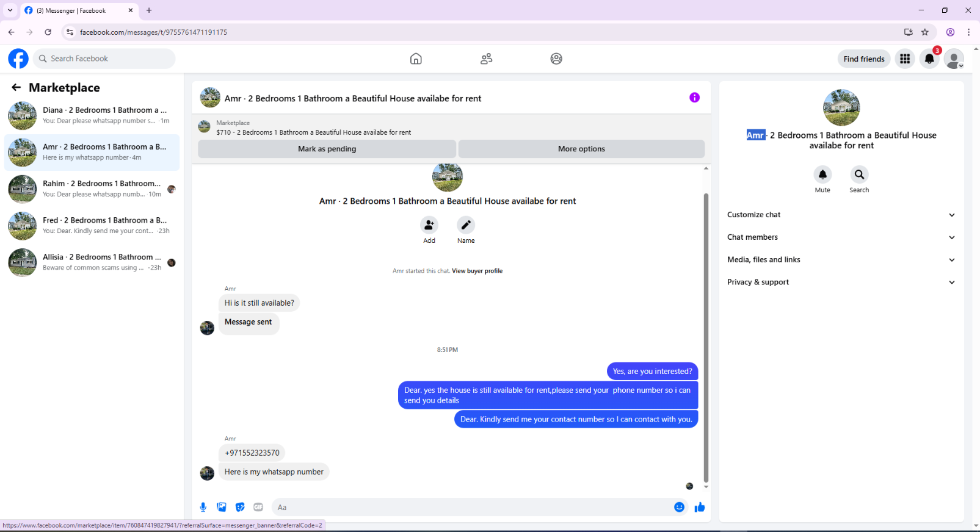Image resolution: width=980 pixels, height=532 pixels.
Task: Open the Chrome profile icon
Action: point(951,32)
